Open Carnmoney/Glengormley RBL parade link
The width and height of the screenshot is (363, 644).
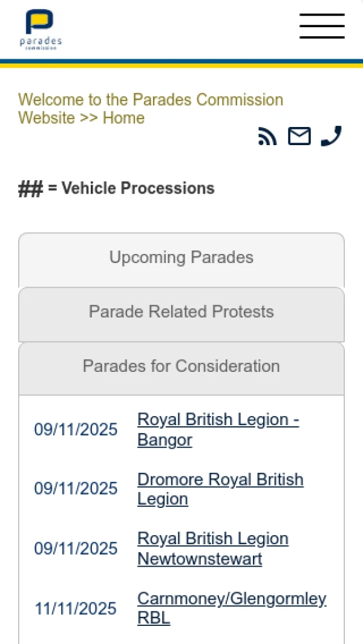(232, 608)
